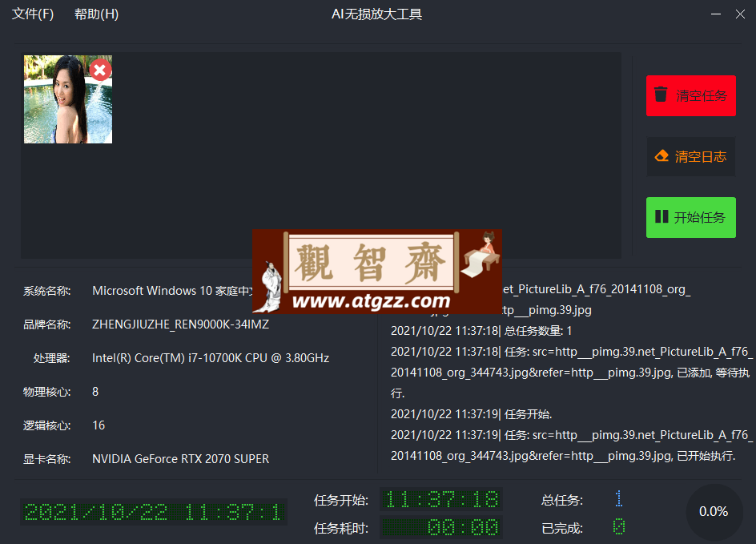Viewport: 756px width, 544px height.
Task: Open the 文件(F) menu
Action: (x=33, y=14)
